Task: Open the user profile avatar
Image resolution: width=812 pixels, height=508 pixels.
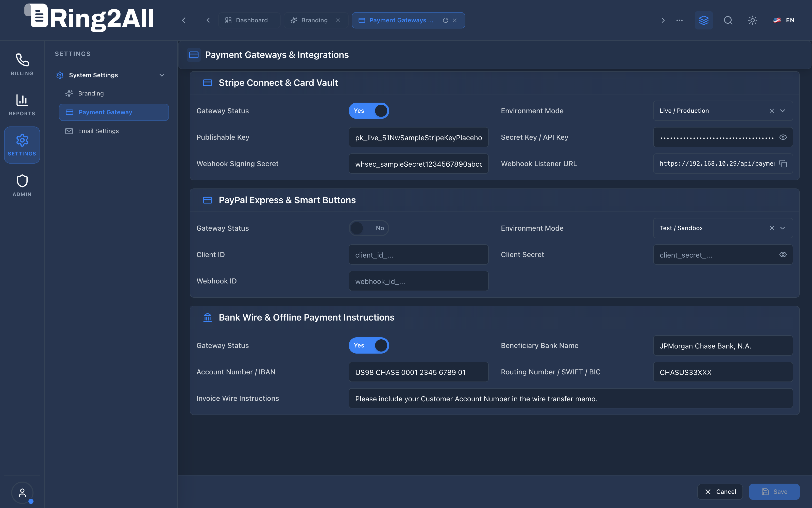Action: tap(22, 493)
